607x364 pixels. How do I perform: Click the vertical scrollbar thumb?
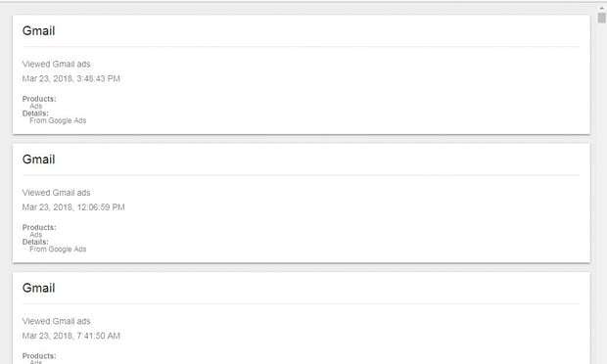pos(601,18)
